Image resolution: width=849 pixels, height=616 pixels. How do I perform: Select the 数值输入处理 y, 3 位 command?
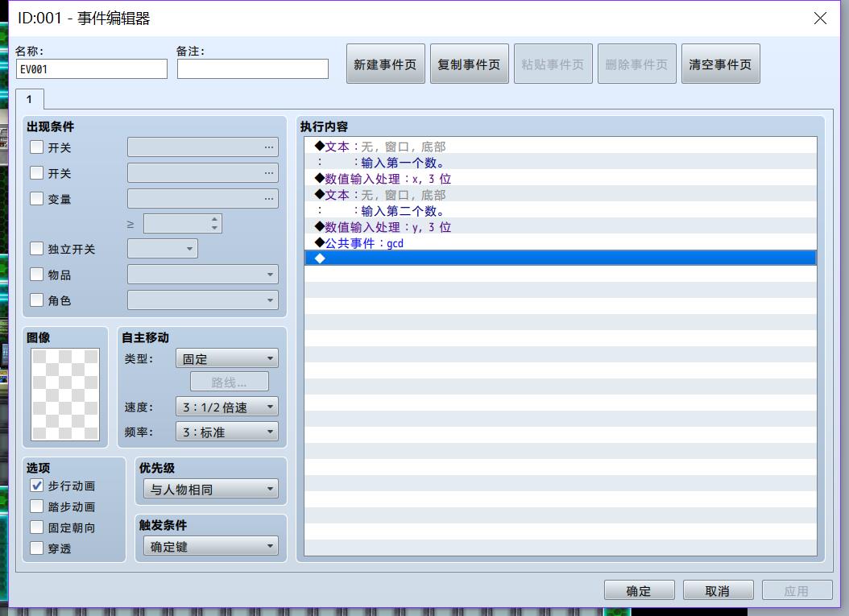point(561,227)
